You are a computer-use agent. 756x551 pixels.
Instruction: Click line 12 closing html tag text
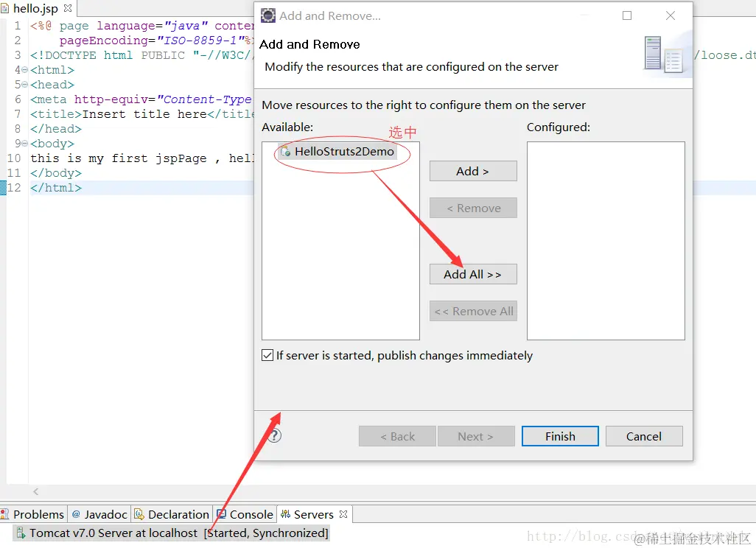click(56, 188)
